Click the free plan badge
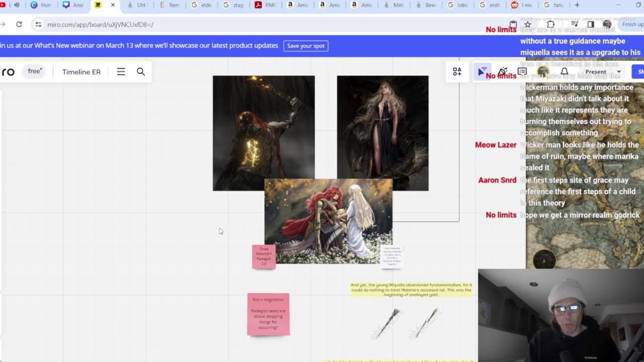The image size is (644, 362). click(x=35, y=71)
